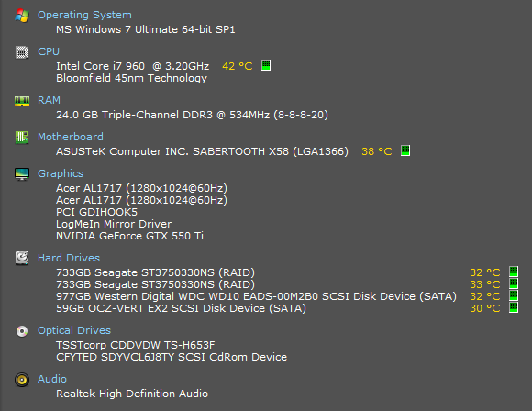The height and width of the screenshot is (411, 532).
Task: Open the CPU section heading
Action: tap(49, 51)
